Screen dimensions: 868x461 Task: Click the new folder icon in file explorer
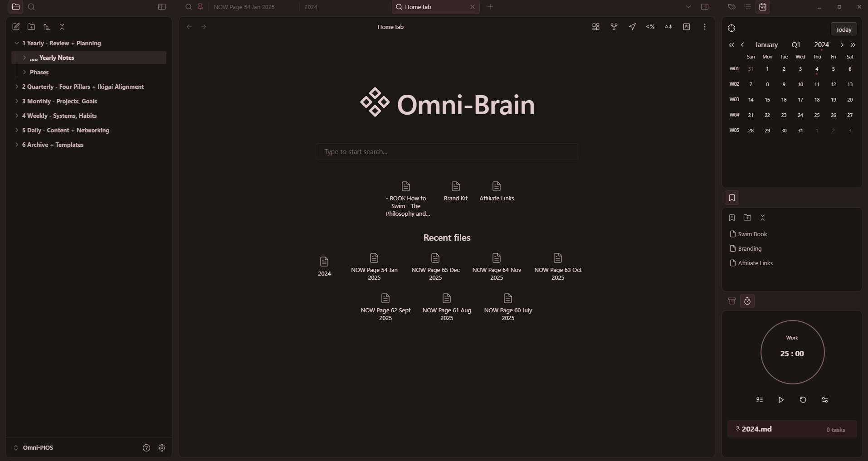pyautogui.click(x=31, y=27)
